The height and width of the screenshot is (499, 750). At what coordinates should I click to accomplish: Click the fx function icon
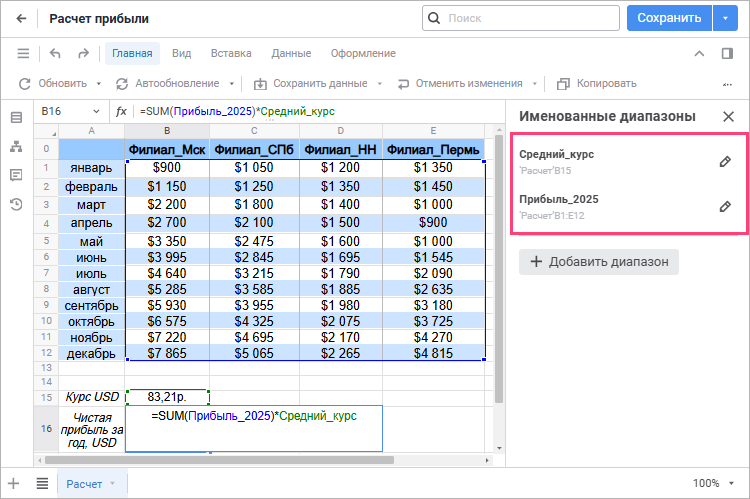point(121,111)
